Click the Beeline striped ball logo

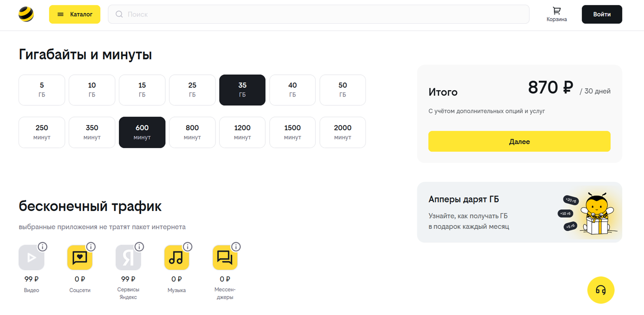[x=26, y=14]
